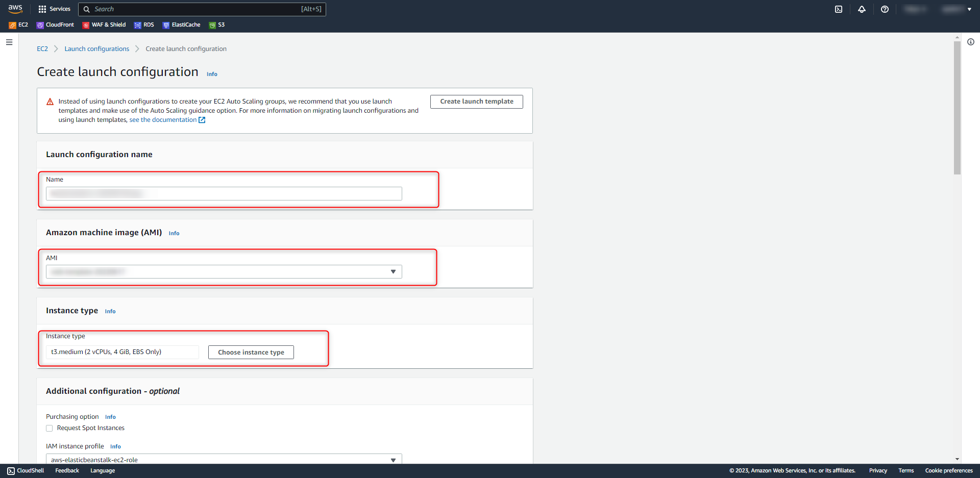Screen dimensions: 980x478
Task: Go to the EC2 breadcrumb
Action: tap(42, 49)
